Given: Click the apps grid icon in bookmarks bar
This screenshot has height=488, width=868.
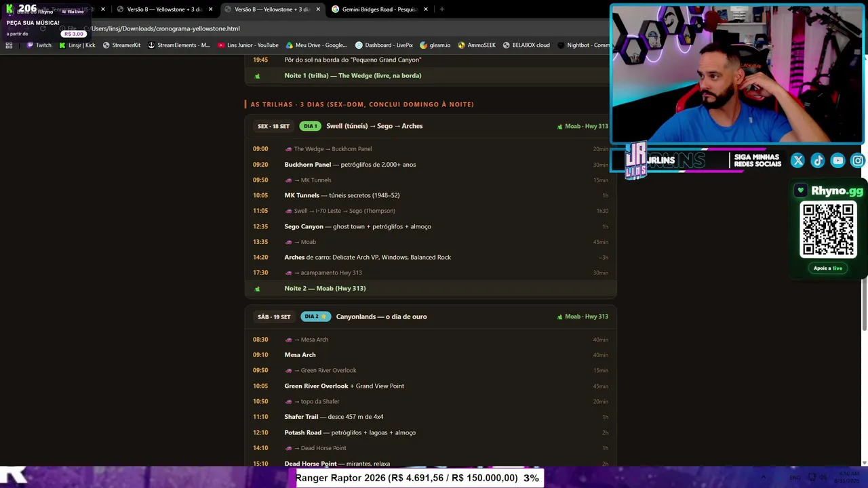Looking at the screenshot, I should coord(9,45).
